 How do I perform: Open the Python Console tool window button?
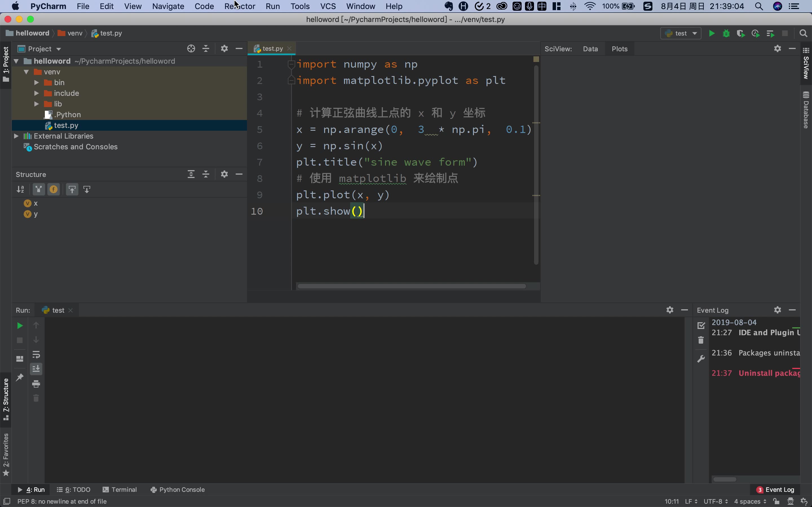click(x=178, y=490)
